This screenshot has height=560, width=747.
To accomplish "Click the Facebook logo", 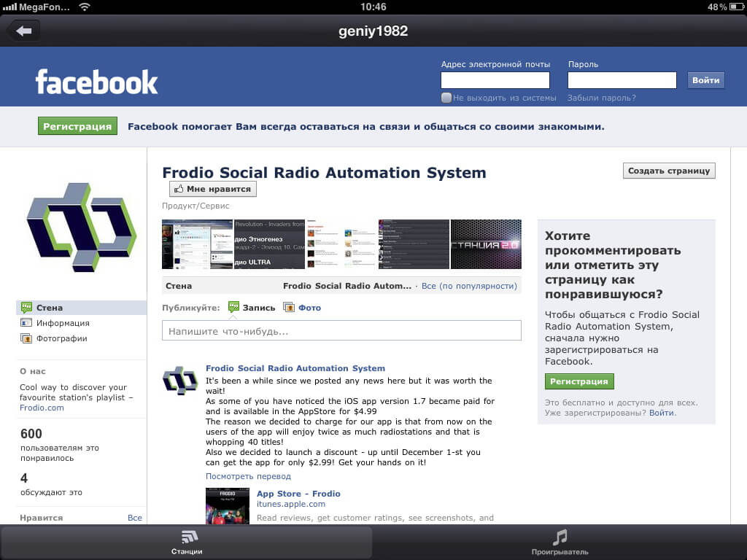I will tap(96, 82).
